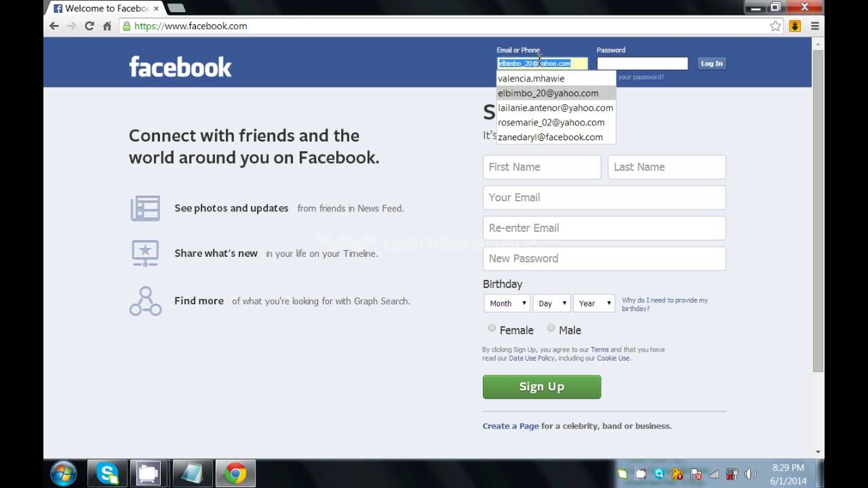Click the green Sign Up button
The height and width of the screenshot is (488, 868).
(x=542, y=386)
